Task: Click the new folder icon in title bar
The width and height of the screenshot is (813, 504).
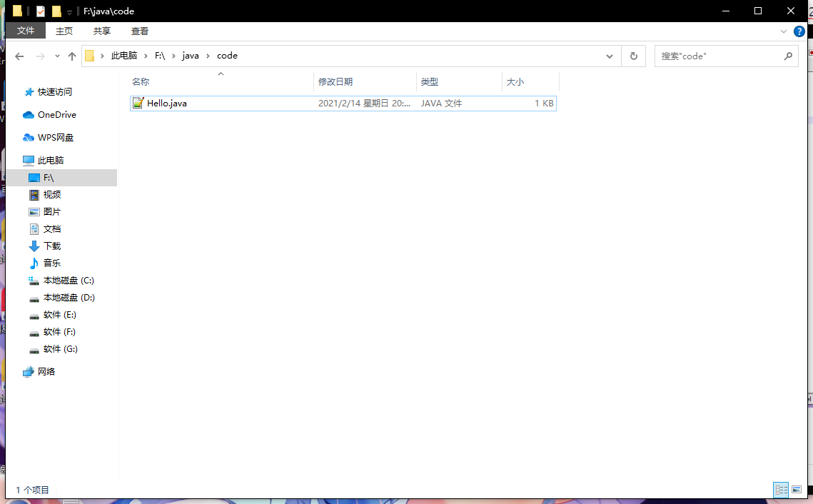Action: pos(56,11)
